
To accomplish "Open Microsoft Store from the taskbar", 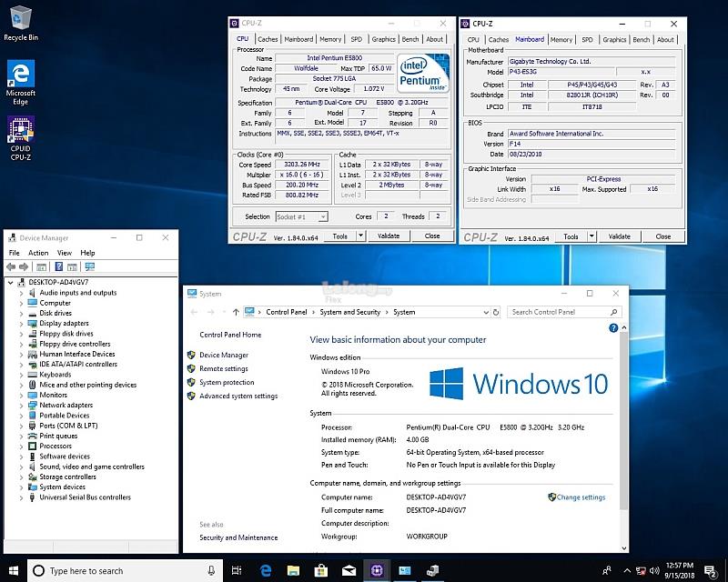I will (x=321, y=571).
